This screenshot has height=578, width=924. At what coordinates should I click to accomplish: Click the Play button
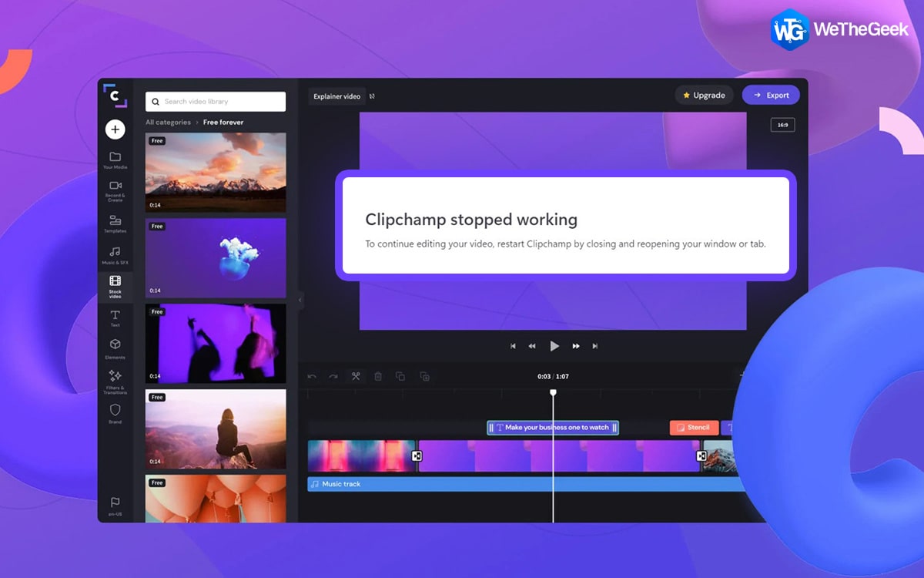pos(554,346)
